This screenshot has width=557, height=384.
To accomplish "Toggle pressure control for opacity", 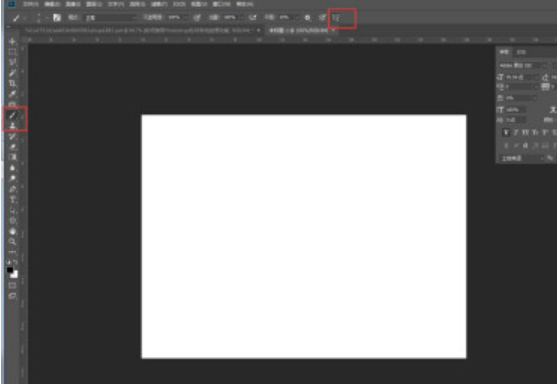I will 197,17.
